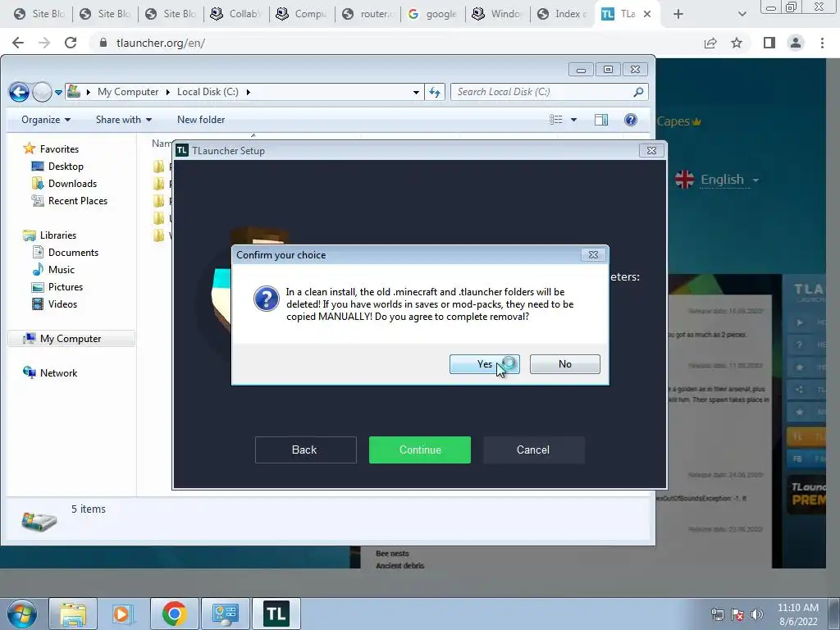Expand arrow after My Computer breadcrumb

pyautogui.click(x=167, y=92)
